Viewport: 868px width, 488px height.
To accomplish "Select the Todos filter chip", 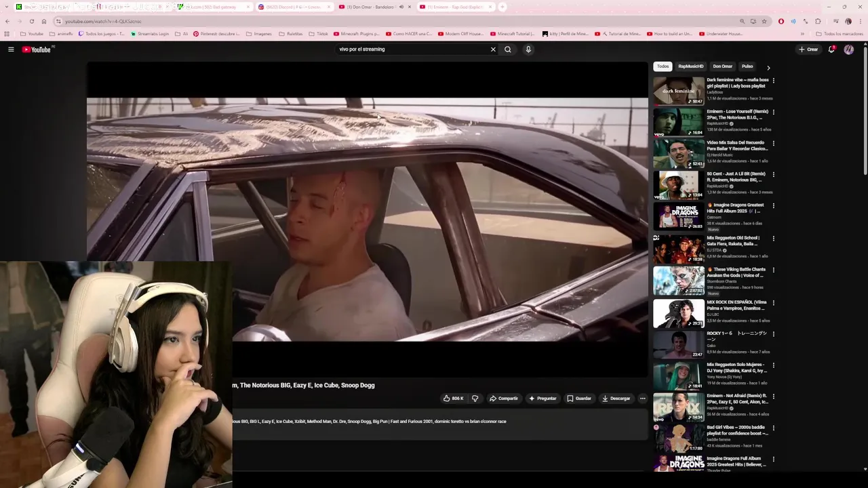I will tap(663, 66).
